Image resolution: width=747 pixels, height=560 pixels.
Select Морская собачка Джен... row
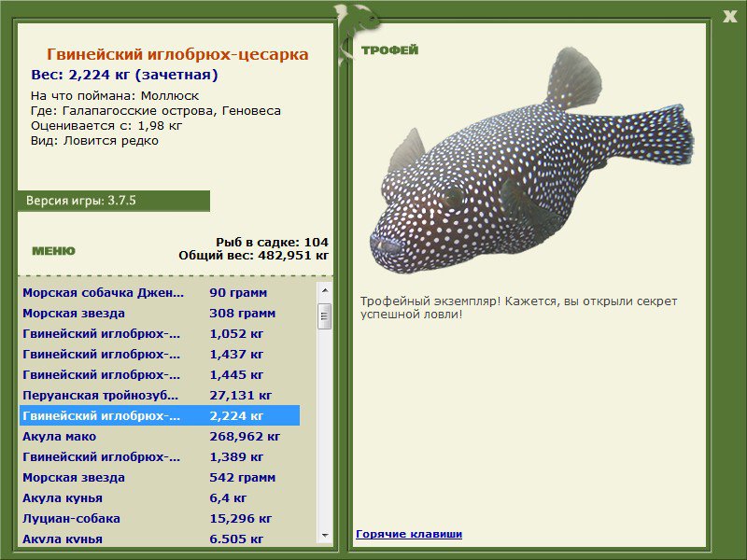click(x=160, y=292)
